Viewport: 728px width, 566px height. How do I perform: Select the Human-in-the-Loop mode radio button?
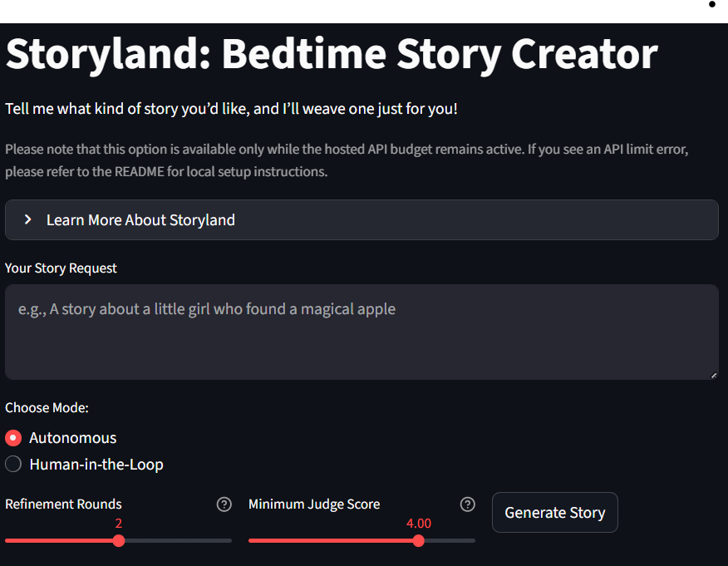[x=13, y=465]
